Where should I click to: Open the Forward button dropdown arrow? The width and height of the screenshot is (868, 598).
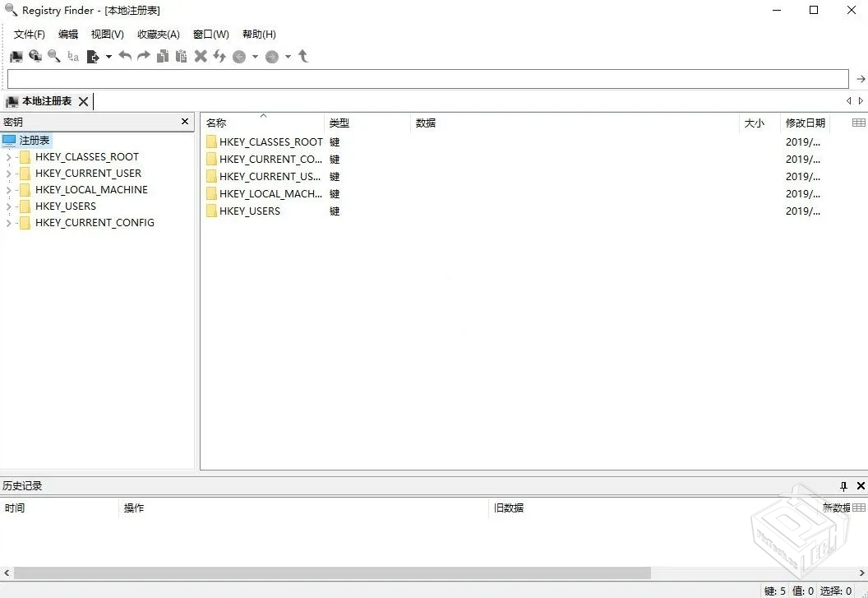pyautogui.click(x=286, y=56)
